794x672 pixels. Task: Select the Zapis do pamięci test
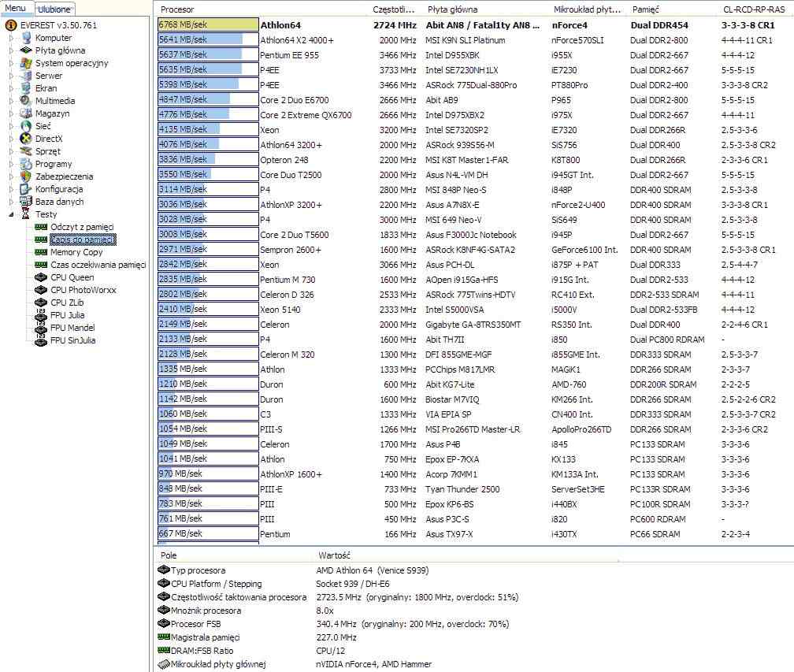pos(83,239)
